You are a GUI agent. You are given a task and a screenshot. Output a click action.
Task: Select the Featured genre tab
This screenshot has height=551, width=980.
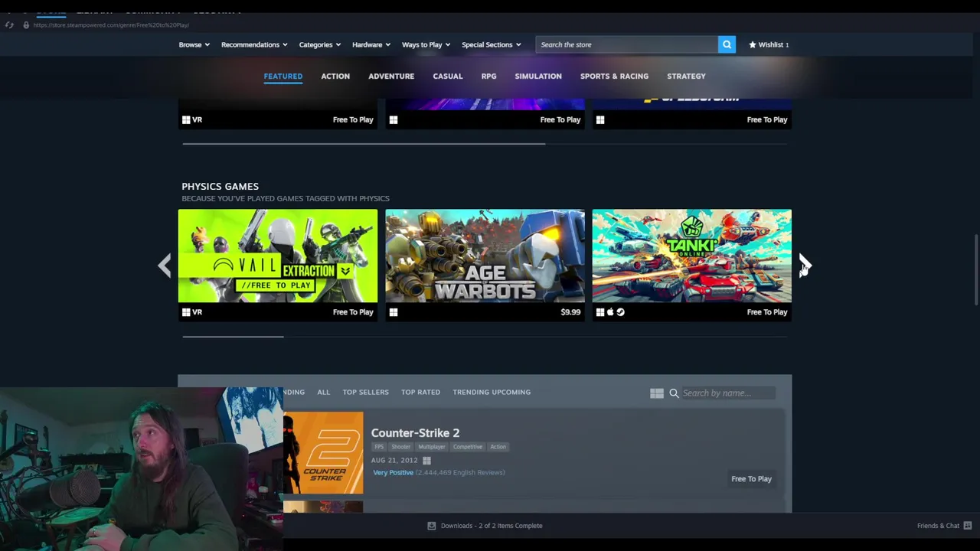283,76
